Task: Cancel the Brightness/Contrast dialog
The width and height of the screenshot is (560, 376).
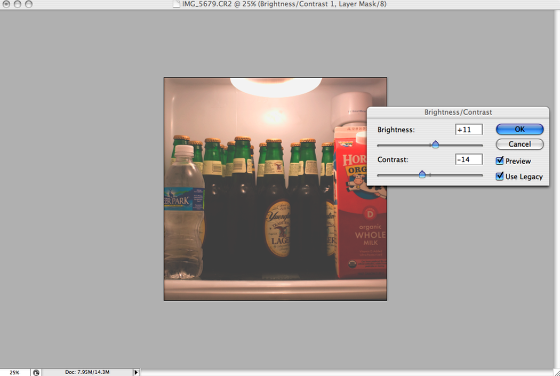Action: (x=520, y=144)
